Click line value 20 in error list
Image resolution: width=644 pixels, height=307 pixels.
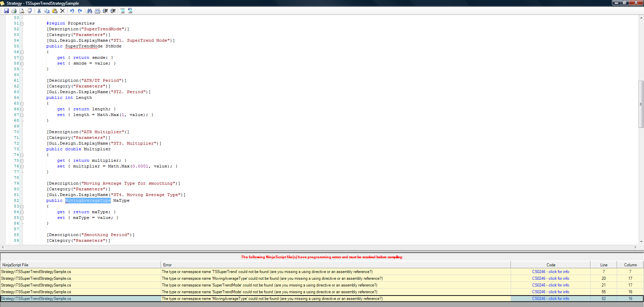604,278
